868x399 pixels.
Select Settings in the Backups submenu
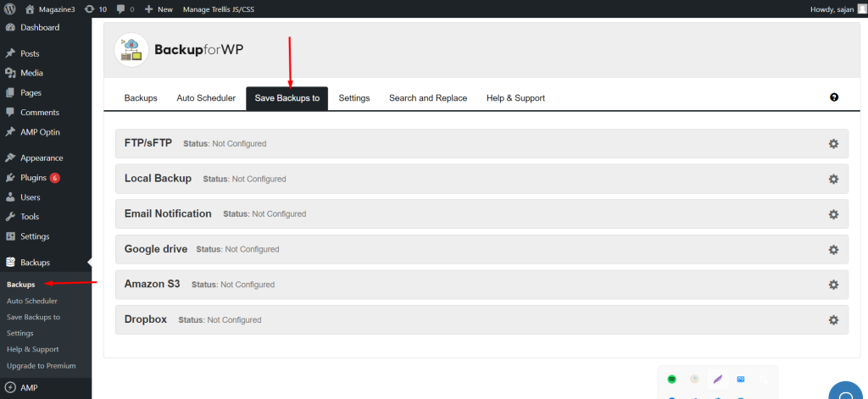20,333
